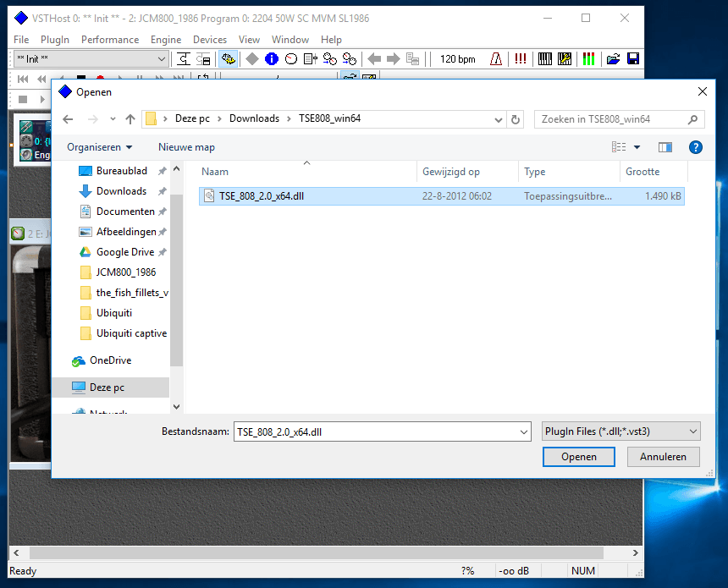Click the blue info icon in VSTHost toolbar

pyautogui.click(x=271, y=59)
